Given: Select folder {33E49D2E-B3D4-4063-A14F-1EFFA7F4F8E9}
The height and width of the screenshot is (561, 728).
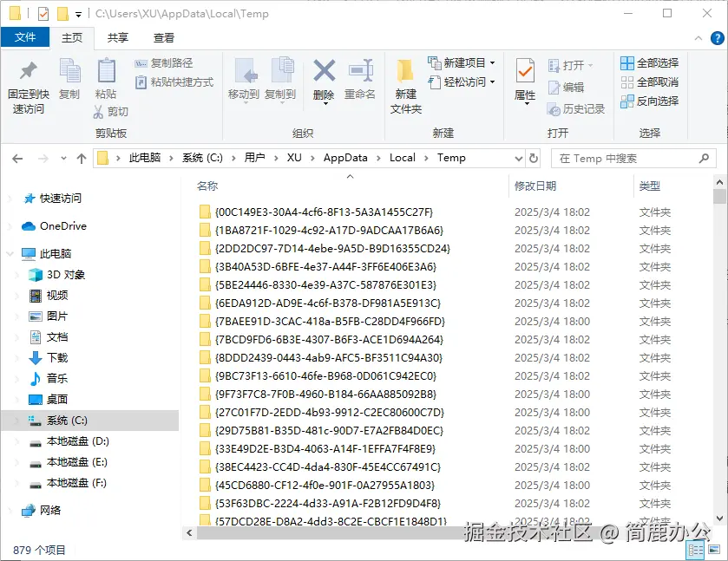Looking at the screenshot, I should tap(318, 448).
